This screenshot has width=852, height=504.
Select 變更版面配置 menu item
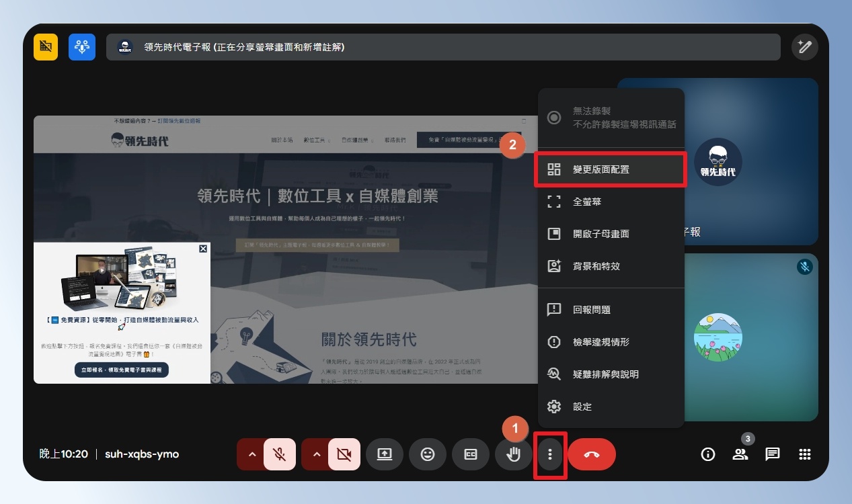click(x=611, y=169)
